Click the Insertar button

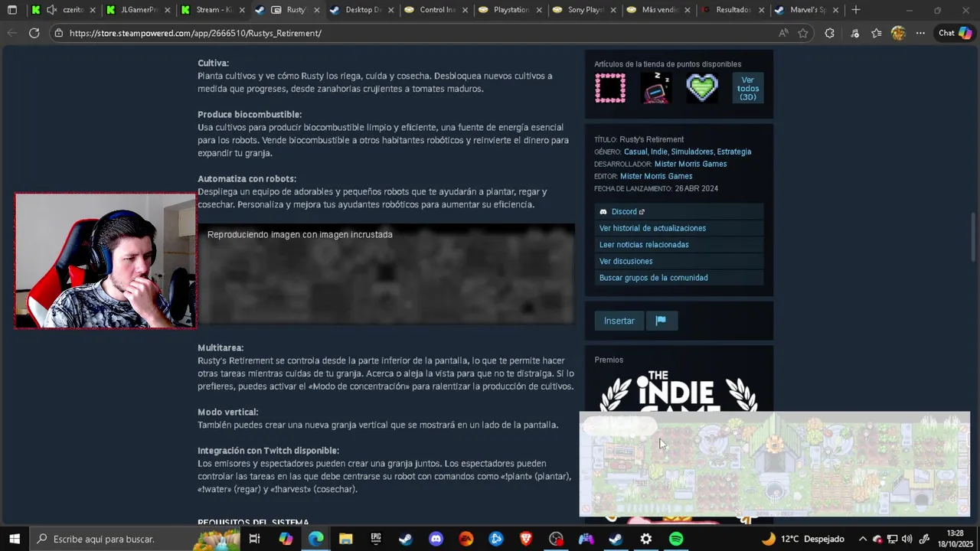click(619, 321)
